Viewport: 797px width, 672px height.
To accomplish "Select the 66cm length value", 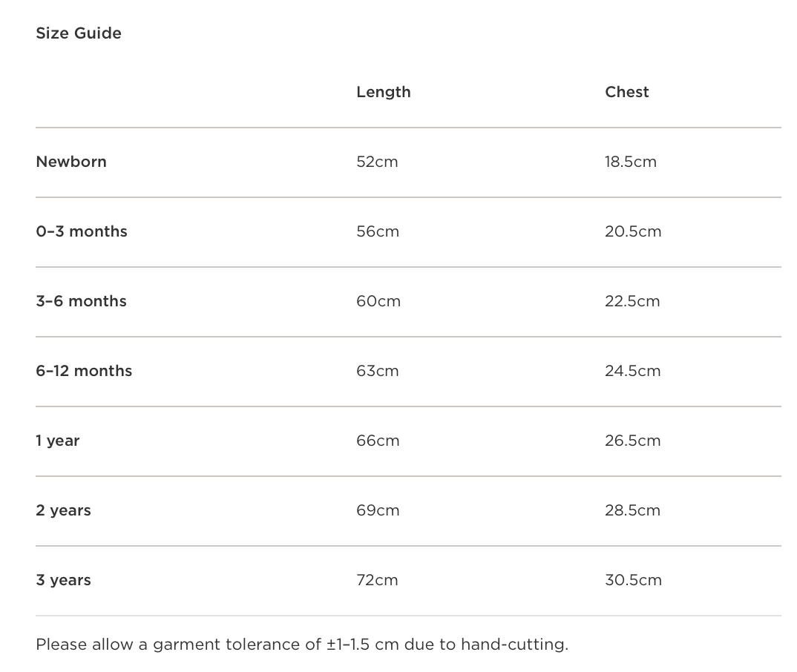I will 377,441.
